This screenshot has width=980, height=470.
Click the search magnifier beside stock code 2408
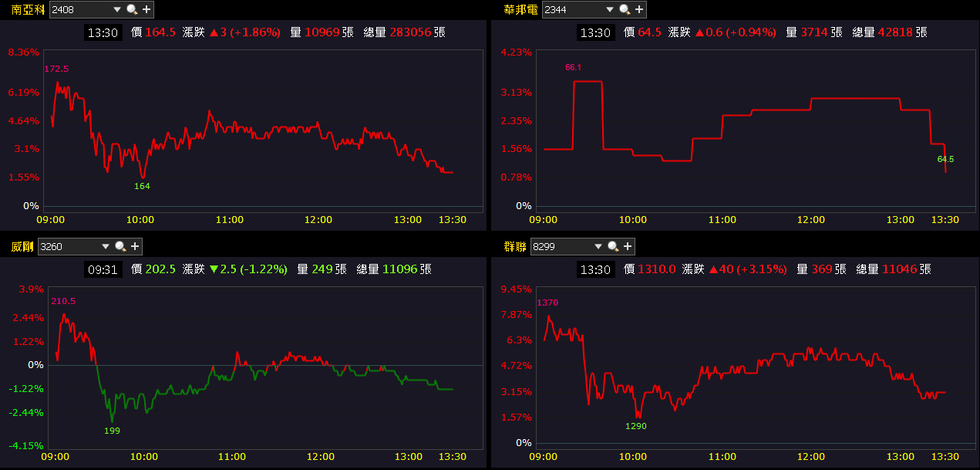point(132,9)
